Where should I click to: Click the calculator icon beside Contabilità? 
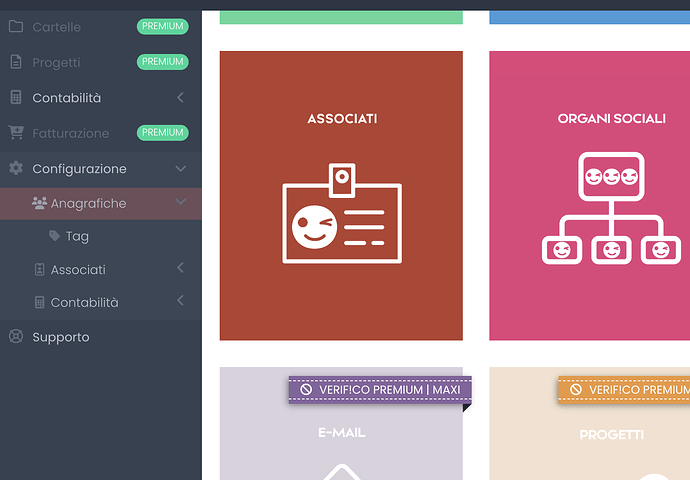click(x=15, y=98)
